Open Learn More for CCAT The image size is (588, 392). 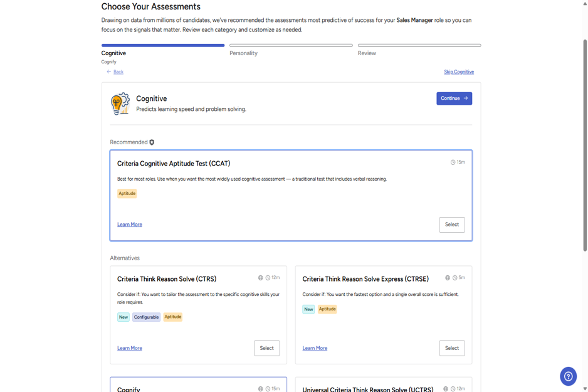(x=129, y=225)
